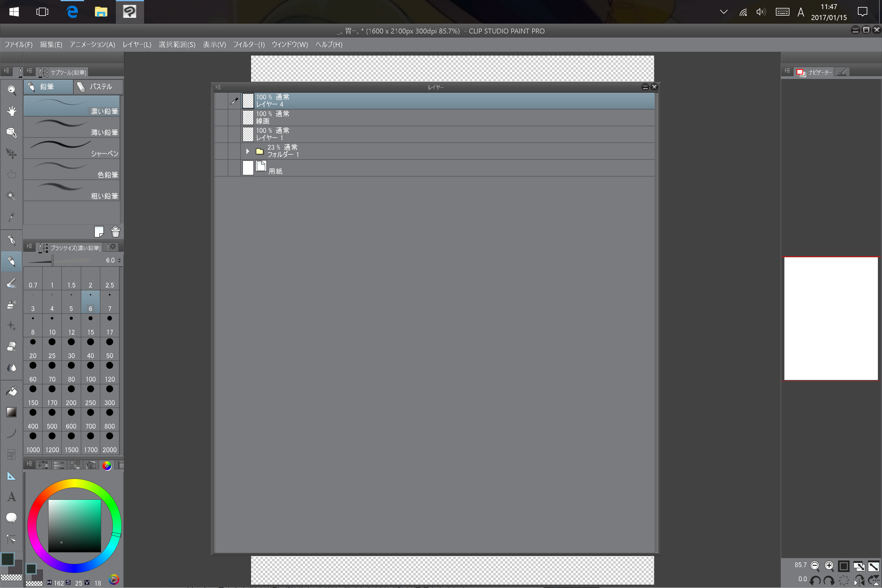Select the fill bucket tool
This screenshot has width=882, height=588.
point(12,391)
